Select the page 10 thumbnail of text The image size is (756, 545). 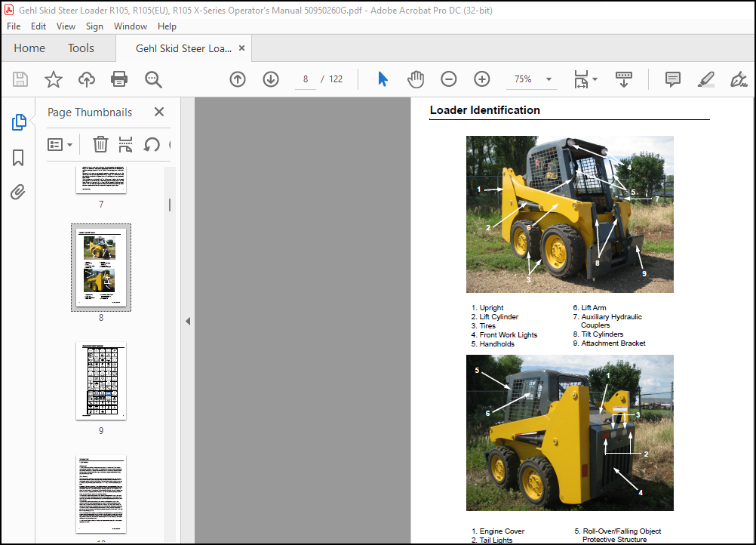101,494
